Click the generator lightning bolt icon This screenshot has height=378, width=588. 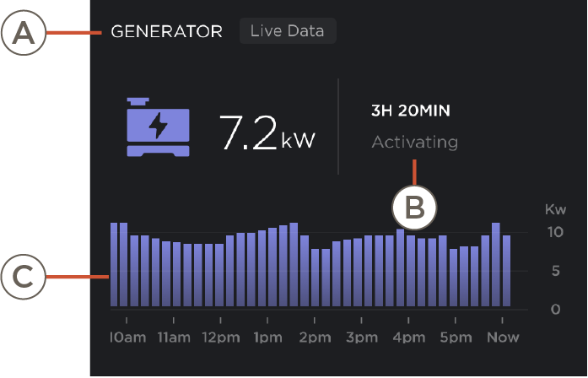tap(158, 127)
